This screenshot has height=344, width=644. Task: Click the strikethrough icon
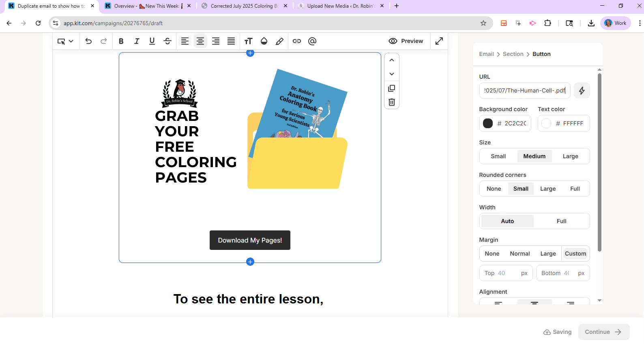(x=167, y=41)
